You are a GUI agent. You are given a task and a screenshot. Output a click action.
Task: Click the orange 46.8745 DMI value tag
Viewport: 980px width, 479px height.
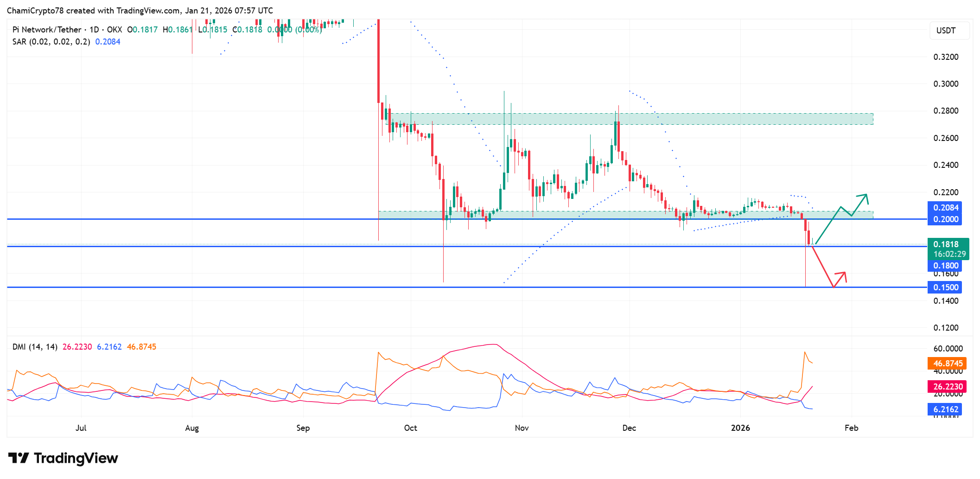(x=948, y=364)
